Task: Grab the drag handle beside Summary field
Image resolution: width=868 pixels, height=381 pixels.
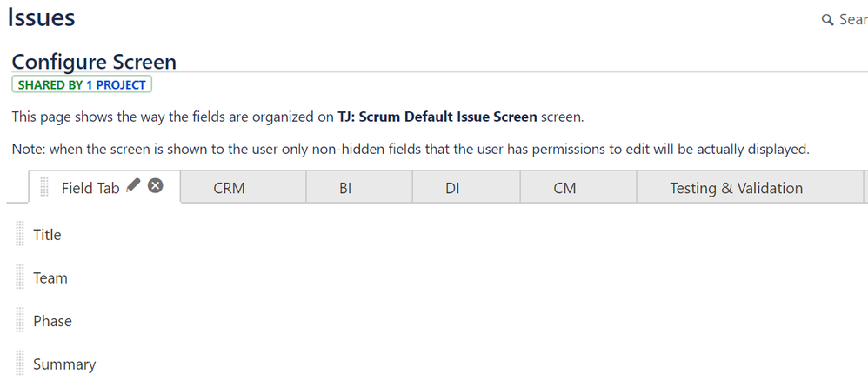Action: coord(20,363)
